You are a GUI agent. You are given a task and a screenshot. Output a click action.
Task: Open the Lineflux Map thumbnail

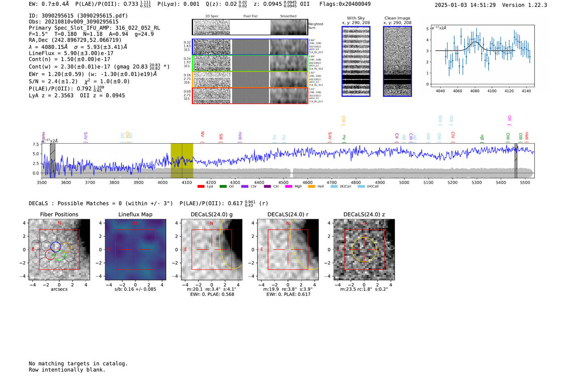point(135,250)
